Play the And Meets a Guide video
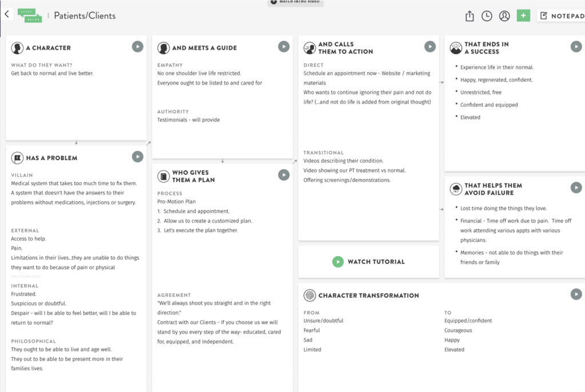 point(284,47)
